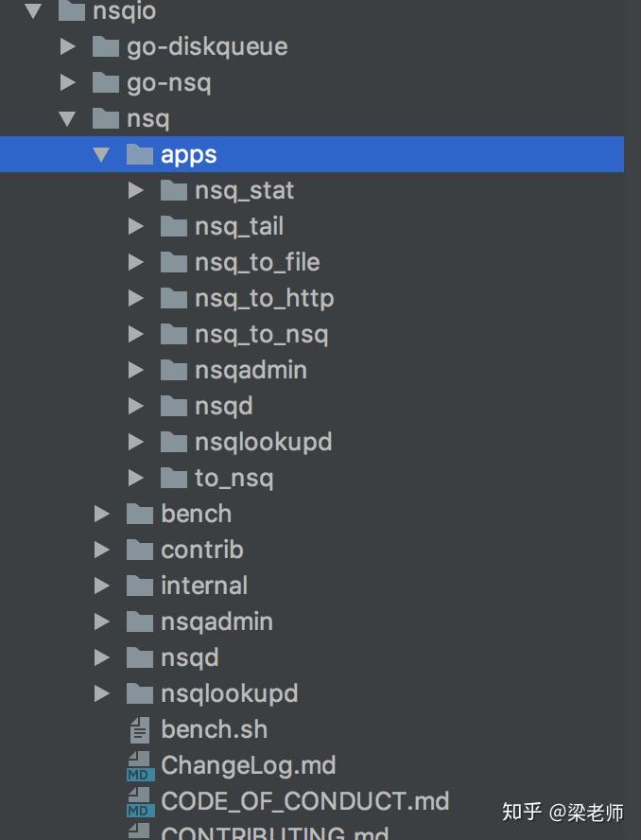Click the internal folder icon
The image size is (641, 840).
pos(139,586)
